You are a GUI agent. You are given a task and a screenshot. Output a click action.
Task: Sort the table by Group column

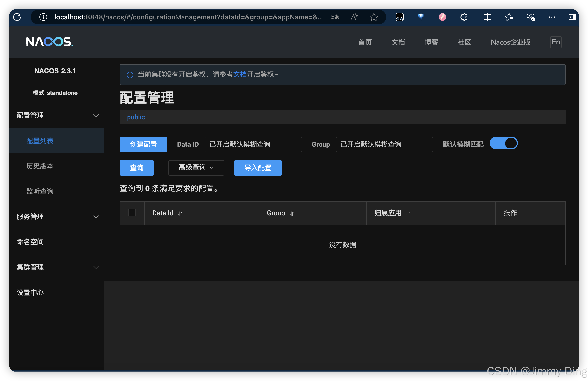(x=292, y=213)
